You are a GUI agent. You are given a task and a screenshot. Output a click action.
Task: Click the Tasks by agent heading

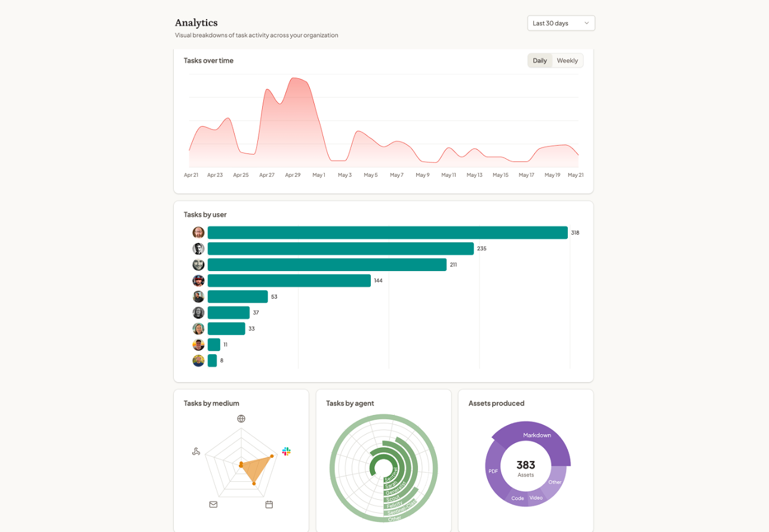click(x=350, y=403)
